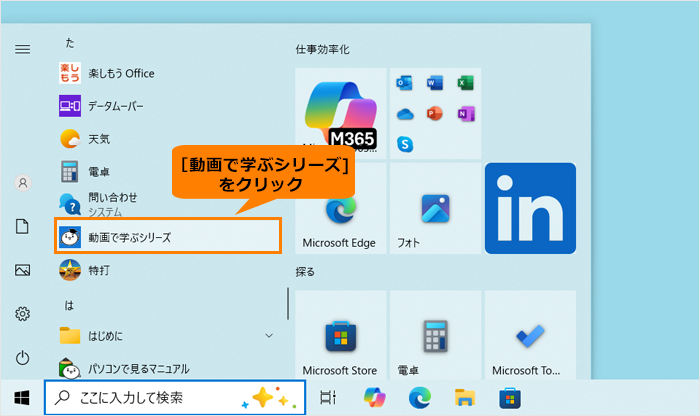
Task: Open PowerPoint from the Office tile group
Action: [x=435, y=114]
